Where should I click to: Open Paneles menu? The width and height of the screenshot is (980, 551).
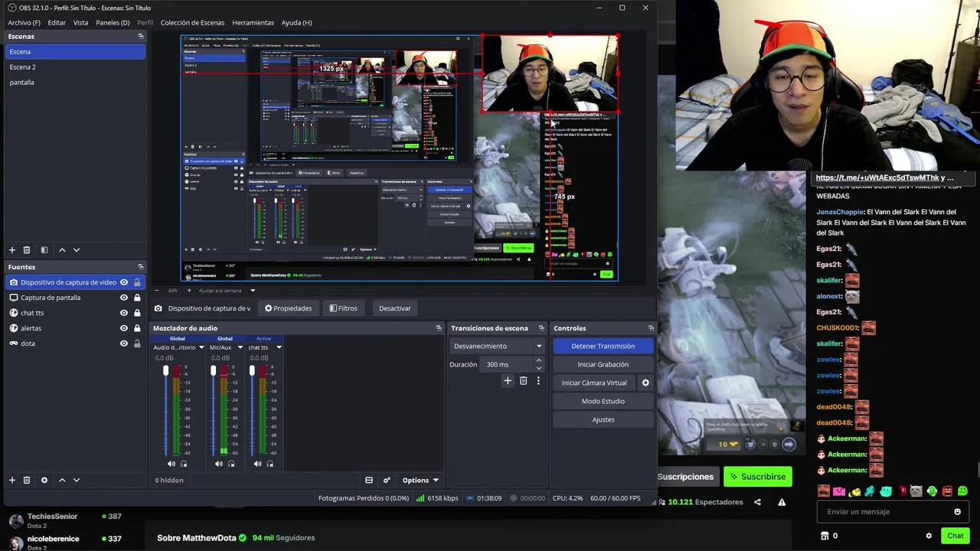113,22
